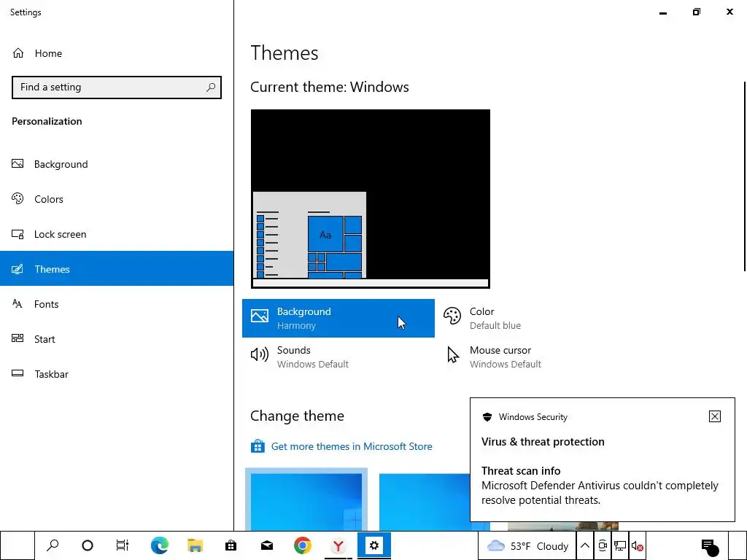Open Microsoft Store from taskbar
This screenshot has height=560, width=747.
point(231,545)
